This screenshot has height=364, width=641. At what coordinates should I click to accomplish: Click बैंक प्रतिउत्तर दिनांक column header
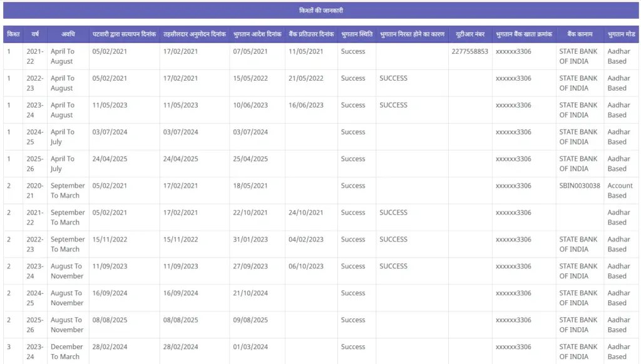coord(311,34)
